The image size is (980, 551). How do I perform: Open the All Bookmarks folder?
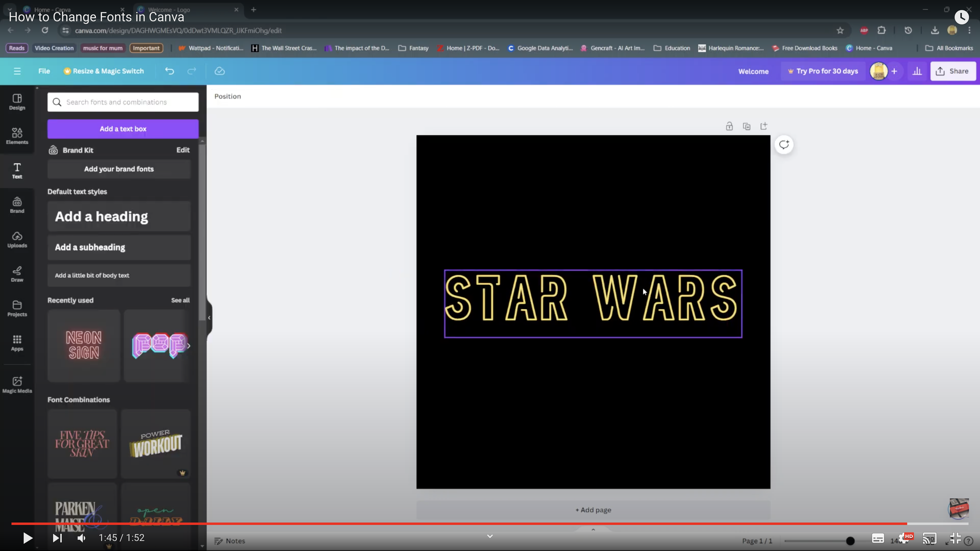[949, 48]
